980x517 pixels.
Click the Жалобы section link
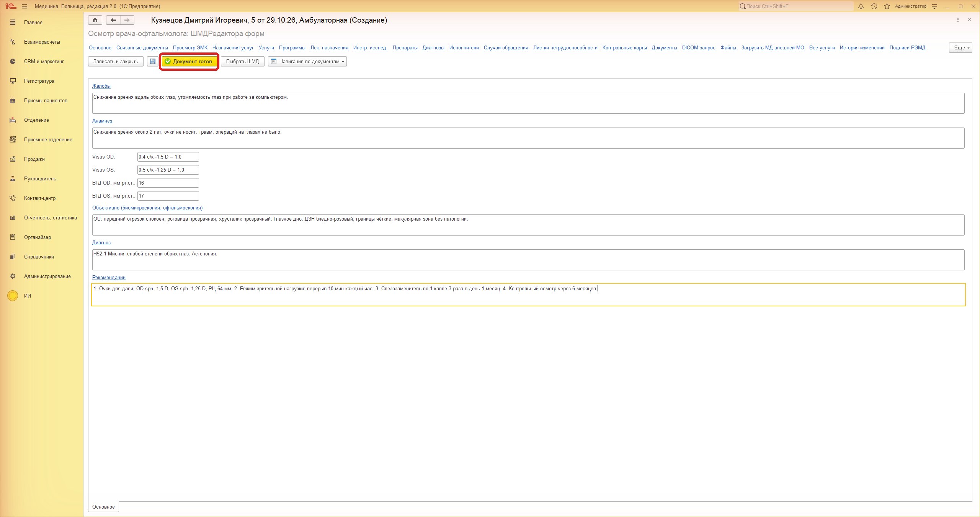pyautogui.click(x=101, y=86)
